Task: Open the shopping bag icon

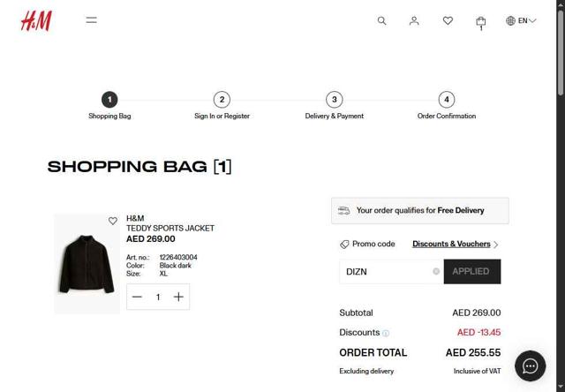Action: click(x=480, y=21)
